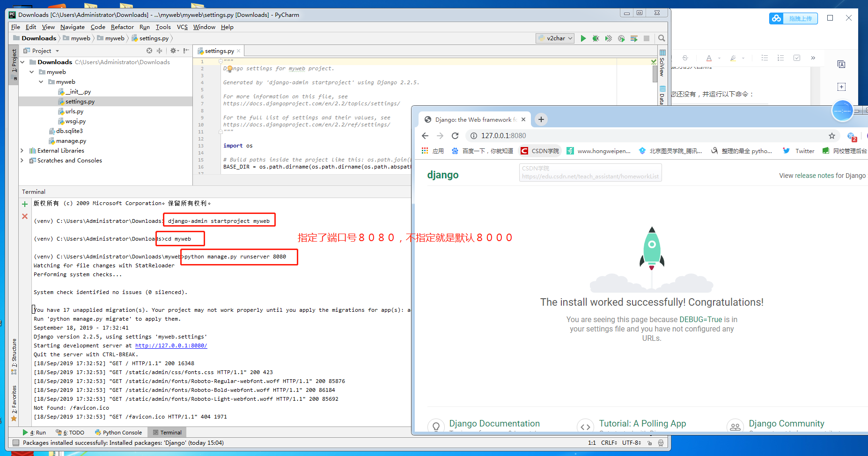The image size is (868, 456).
Task: Click the Collapse All icon in Project panel
Action: pos(159,51)
